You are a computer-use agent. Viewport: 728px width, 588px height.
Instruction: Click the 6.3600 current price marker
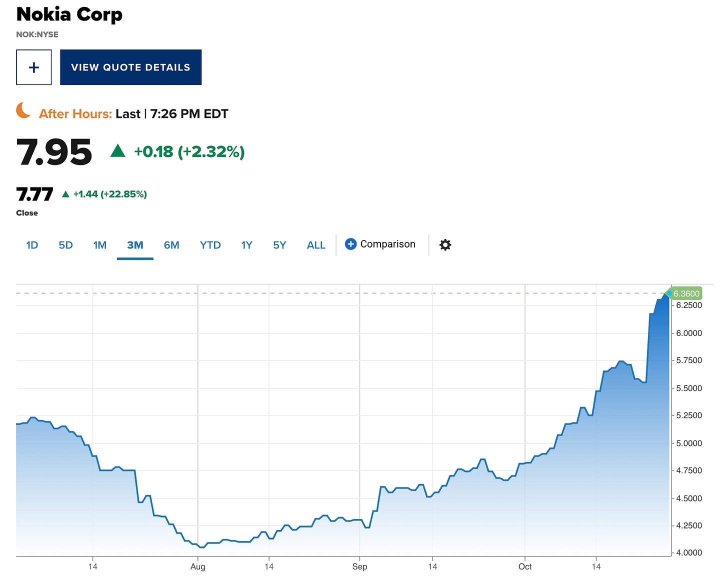(x=686, y=293)
